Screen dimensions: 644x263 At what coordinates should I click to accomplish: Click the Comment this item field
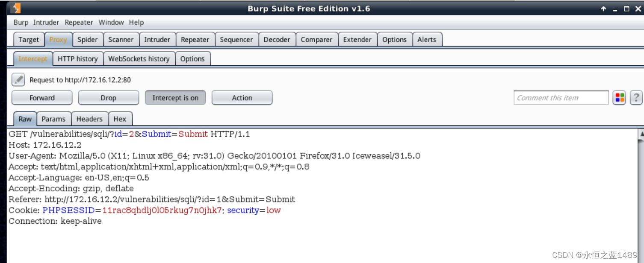point(561,98)
